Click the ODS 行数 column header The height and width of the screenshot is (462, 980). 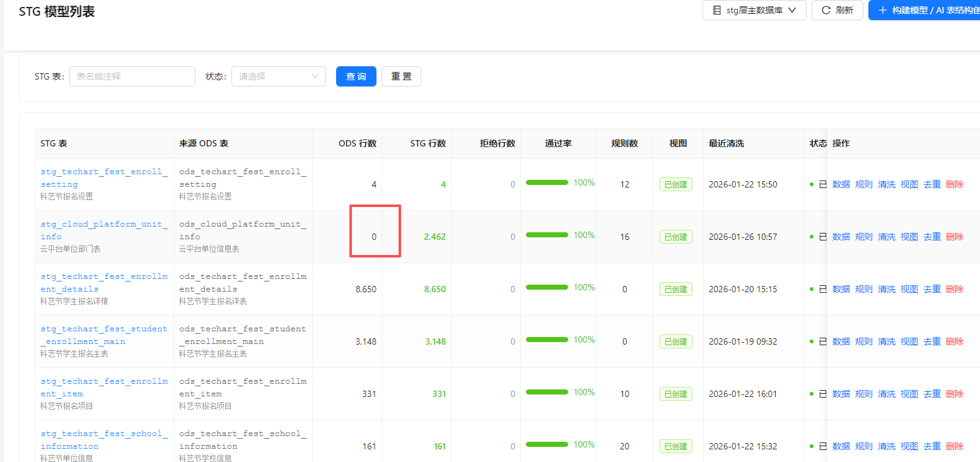pos(357,143)
